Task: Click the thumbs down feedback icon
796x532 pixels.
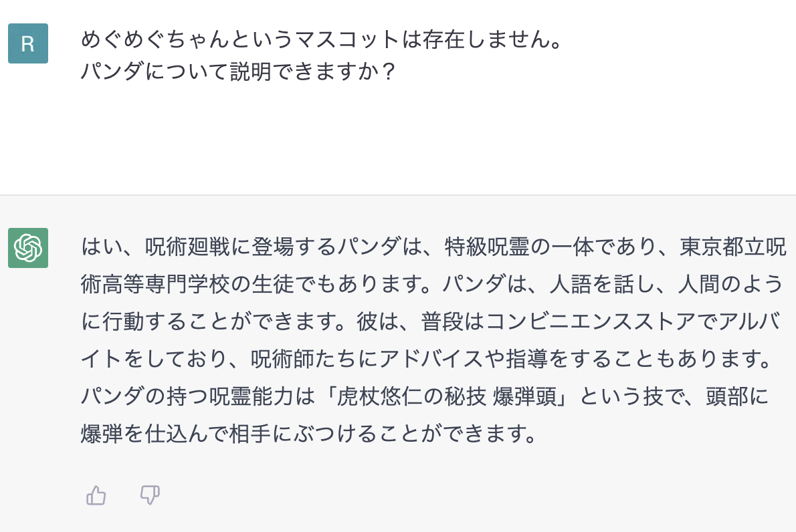Action: (150, 495)
